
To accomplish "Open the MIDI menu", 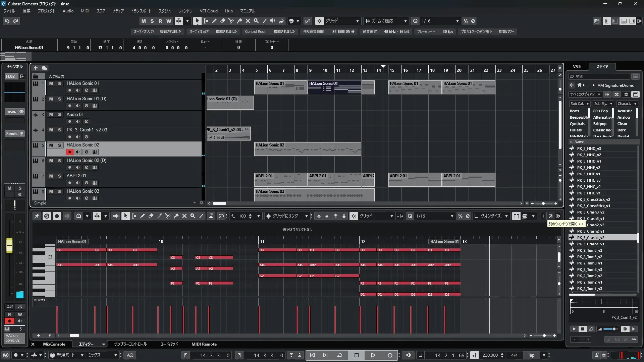I will [x=85, y=11].
